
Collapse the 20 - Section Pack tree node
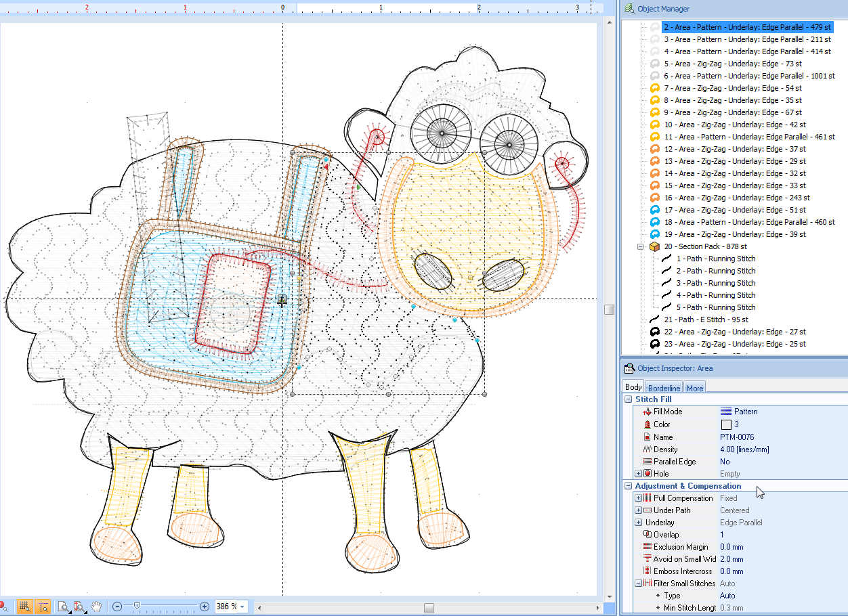pos(640,246)
